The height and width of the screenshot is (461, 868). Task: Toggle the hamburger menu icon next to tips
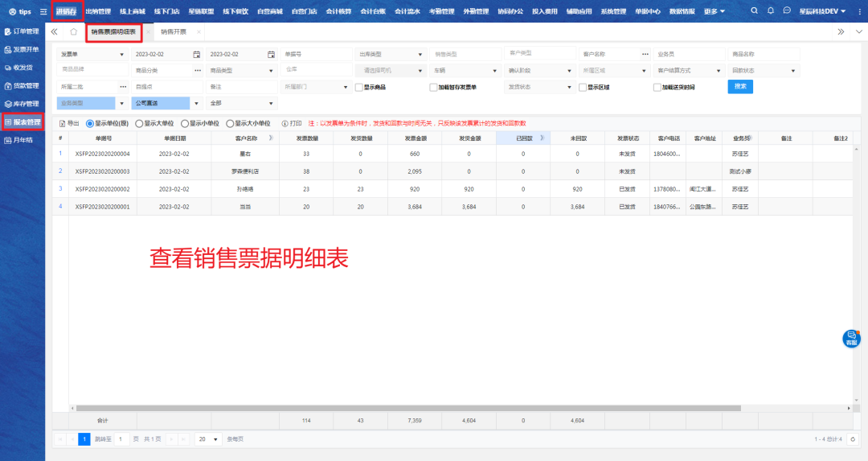[43, 11]
